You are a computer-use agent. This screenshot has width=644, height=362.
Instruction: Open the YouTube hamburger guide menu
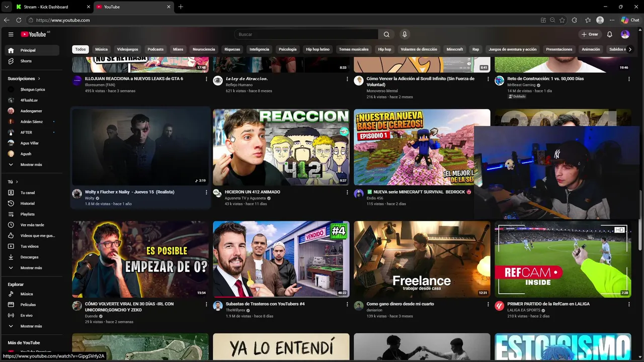tap(11, 34)
